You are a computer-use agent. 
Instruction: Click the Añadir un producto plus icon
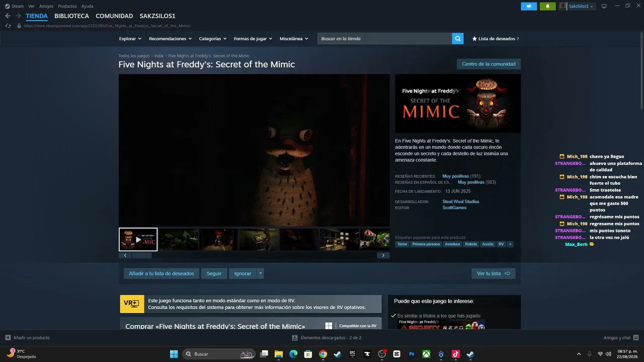pyautogui.click(x=8, y=338)
